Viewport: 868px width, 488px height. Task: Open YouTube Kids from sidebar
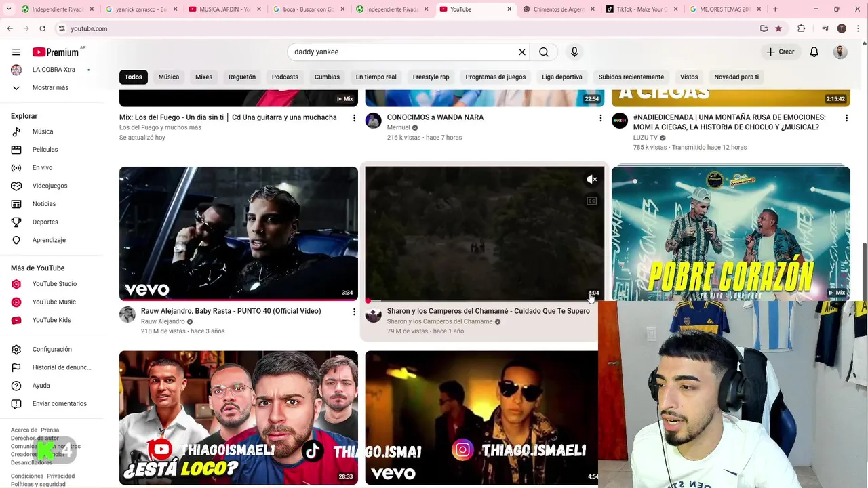pos(52,320)
